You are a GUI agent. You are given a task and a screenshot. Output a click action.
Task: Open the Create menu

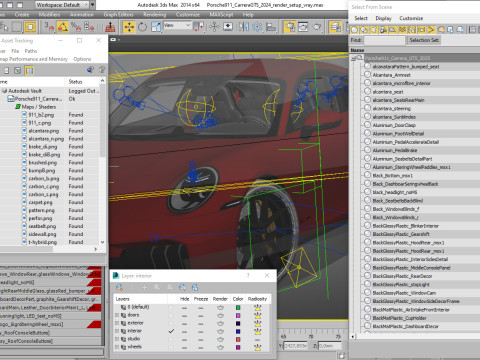[x=22, y=15]
